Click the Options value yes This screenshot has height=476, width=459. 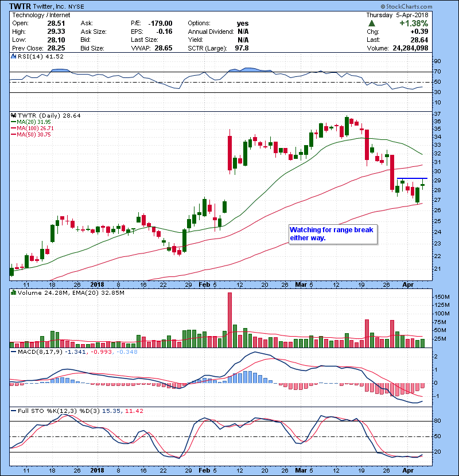click(x=243, y=24)
